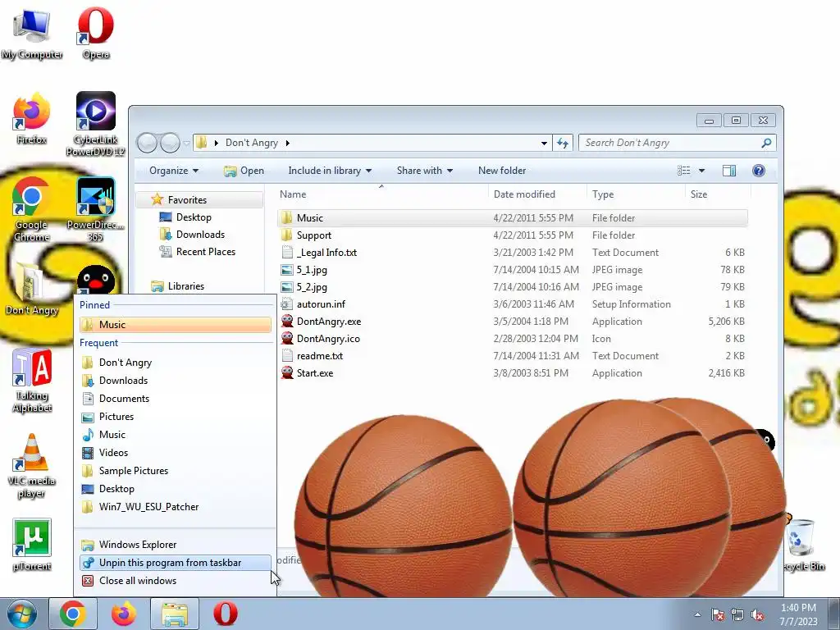Click the search magnifier icon

[x=767, y=143]
